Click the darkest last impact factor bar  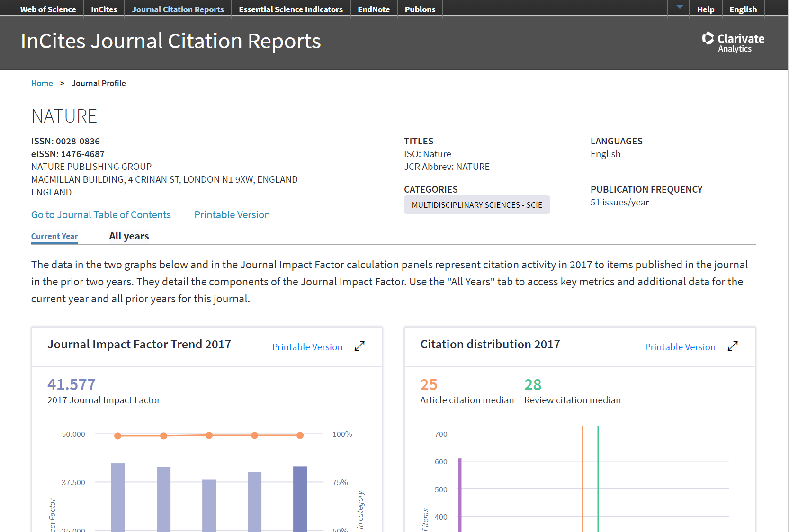(300, 499)
